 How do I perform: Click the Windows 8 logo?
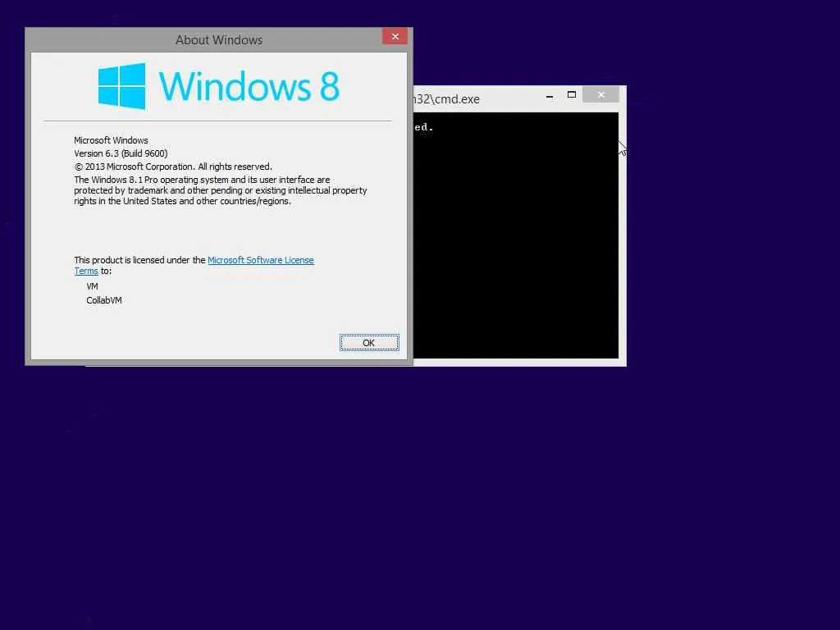click(218, 86)
